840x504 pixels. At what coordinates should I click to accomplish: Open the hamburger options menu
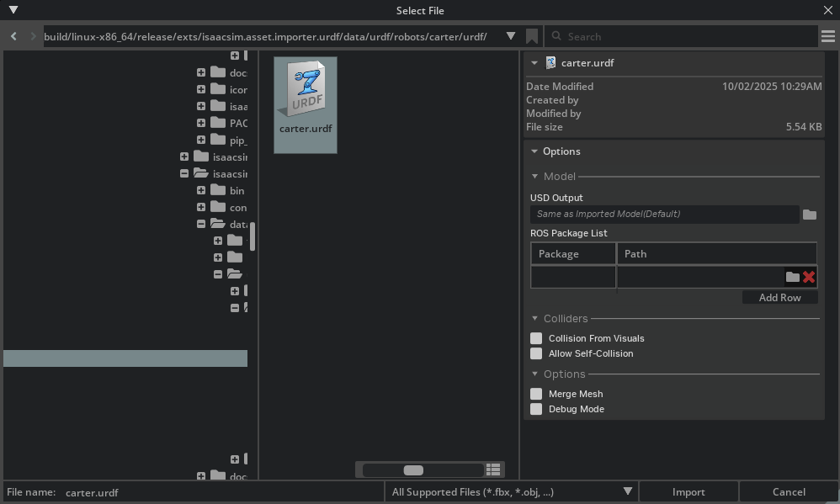tap(828, 36)
